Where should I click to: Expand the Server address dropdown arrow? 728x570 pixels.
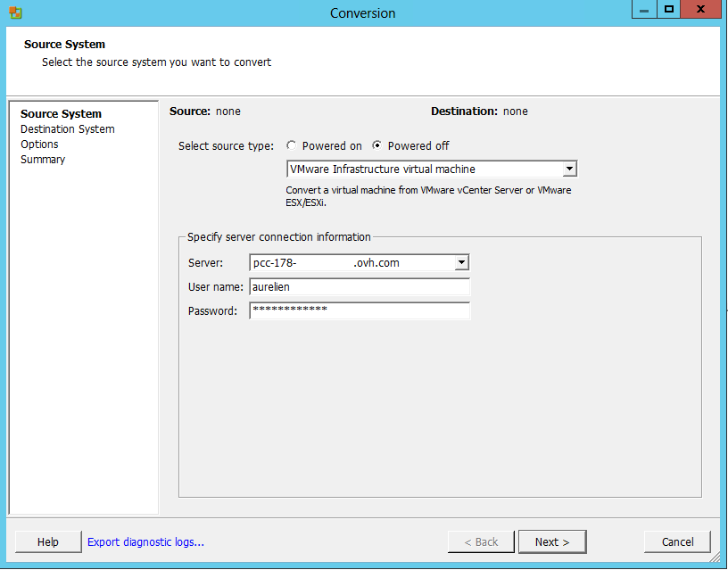tap(461, 262)
